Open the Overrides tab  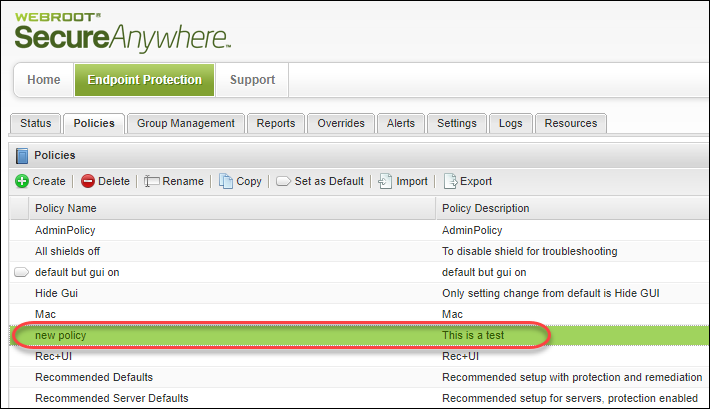coord(341,123)
